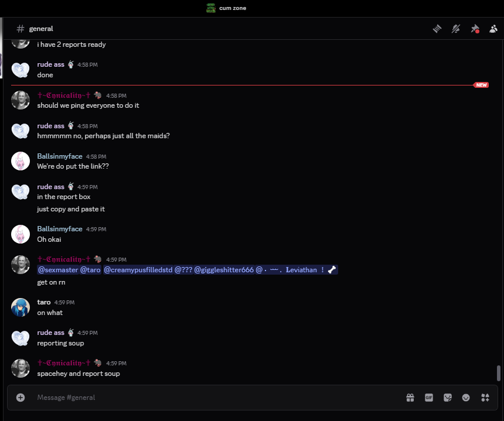Click the plus attachment button
Screen dimensions: 504x421
(x=21, y=398)
